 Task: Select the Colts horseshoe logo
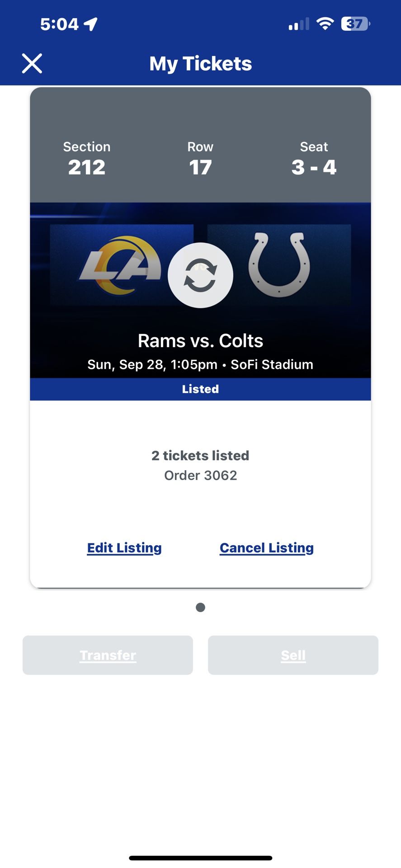[x=279, y=264]
